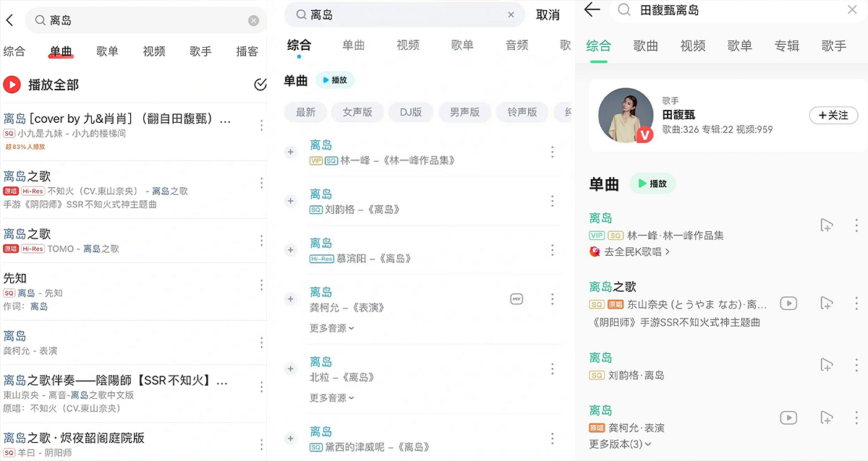This screenshot has height=461, width=868.
Task: Select the 最新 filter chip
Action: 305,112
